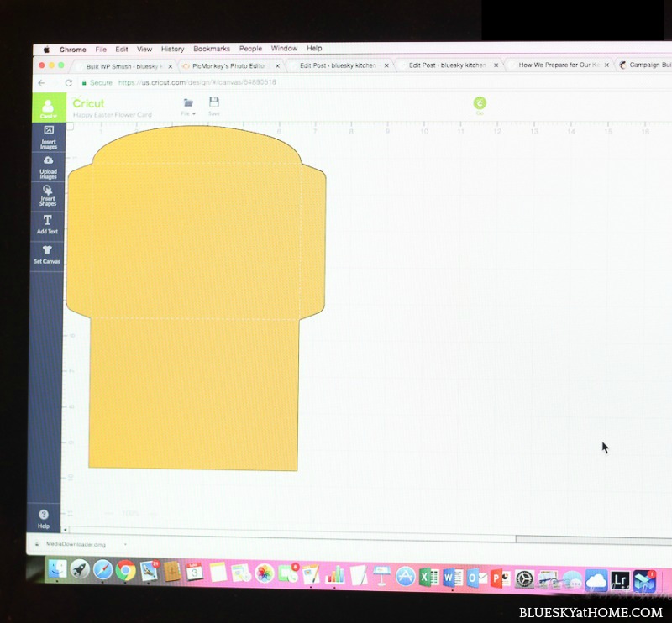
Task: Open the Insert Images panel
Action: tap(49, 138)
